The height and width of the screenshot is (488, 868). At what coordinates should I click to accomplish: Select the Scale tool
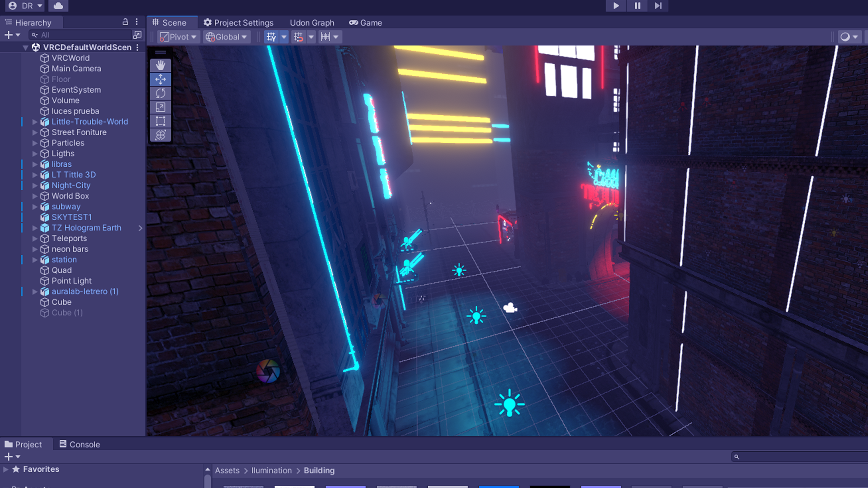click(x=160, y=107)
